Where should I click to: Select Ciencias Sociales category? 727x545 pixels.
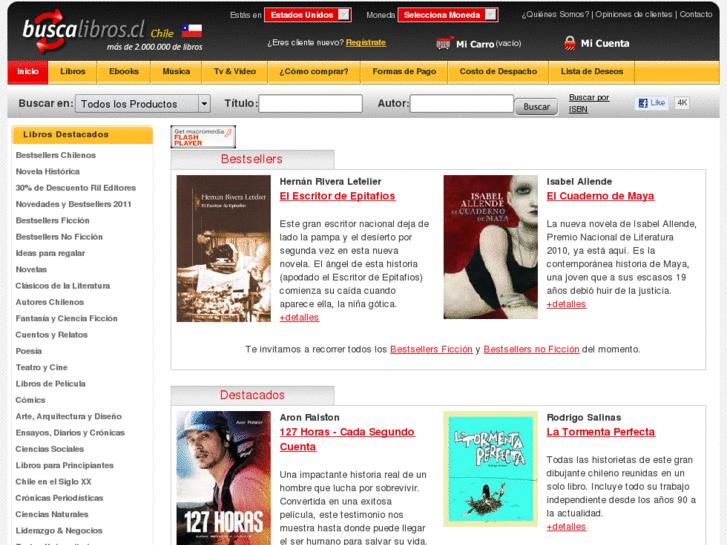(50, 449)
